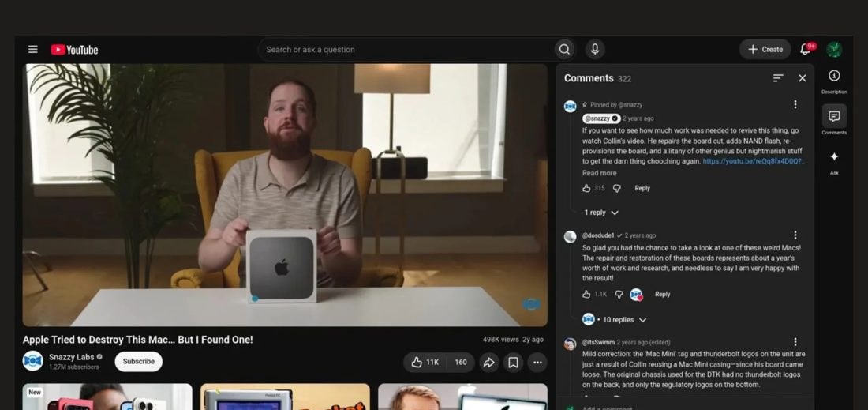The image size is (868, 410).
Task: Open the Ask sparkle panel
Action: pyautogui.click(x=834, y=161)
